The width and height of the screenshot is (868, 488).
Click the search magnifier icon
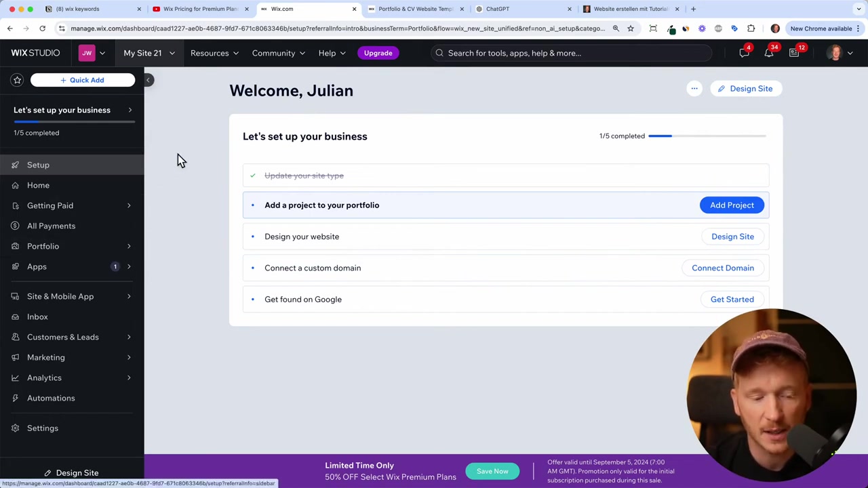(439, 53)
